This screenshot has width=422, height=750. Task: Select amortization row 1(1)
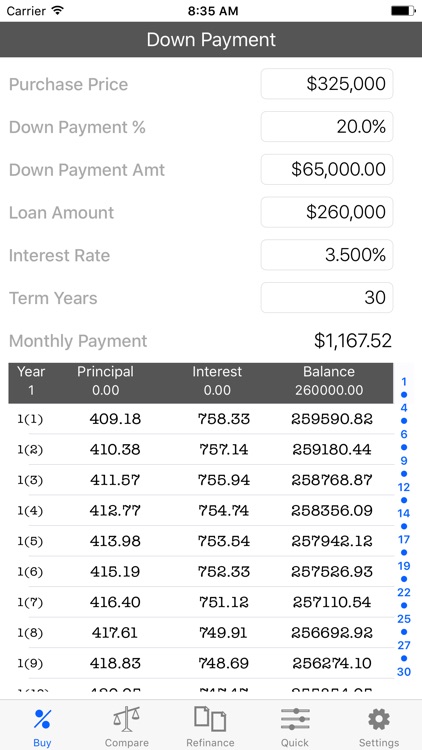(x=201, y=419)
